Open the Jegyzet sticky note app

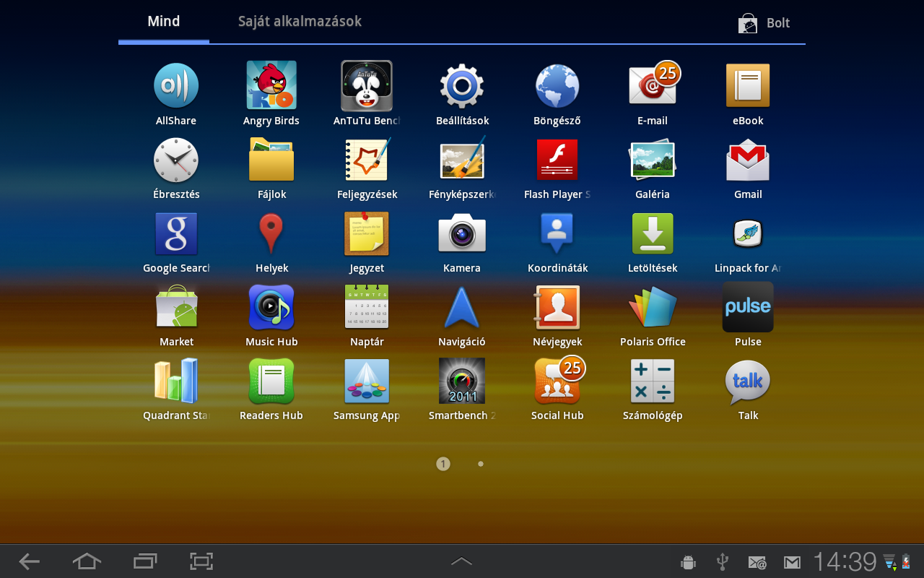[x=367, y=233]
